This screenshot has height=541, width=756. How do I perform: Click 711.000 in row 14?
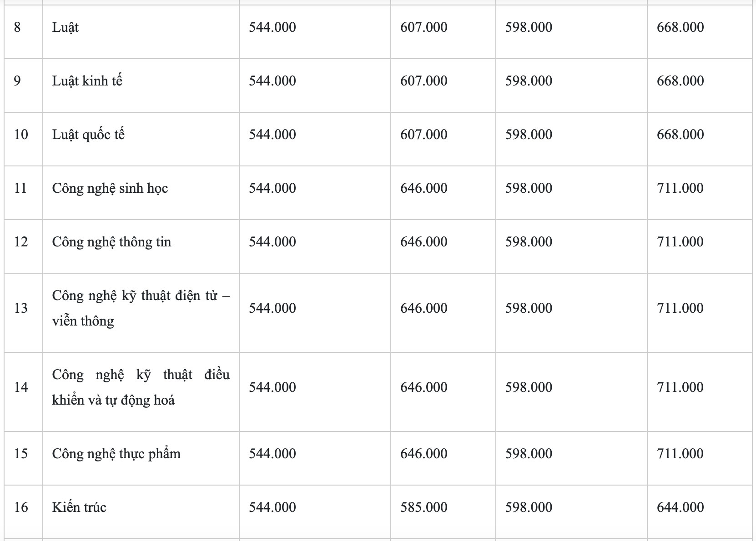coord(680,387)
